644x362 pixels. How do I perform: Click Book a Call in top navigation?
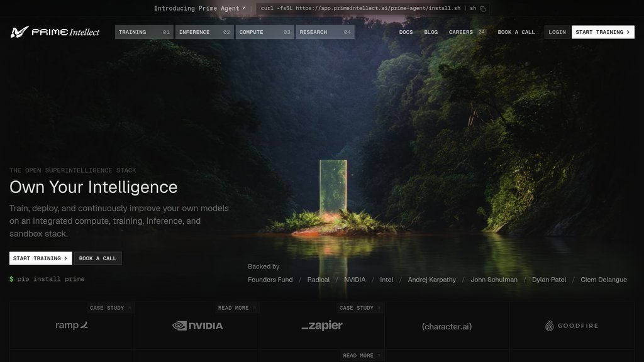[516, 32]
